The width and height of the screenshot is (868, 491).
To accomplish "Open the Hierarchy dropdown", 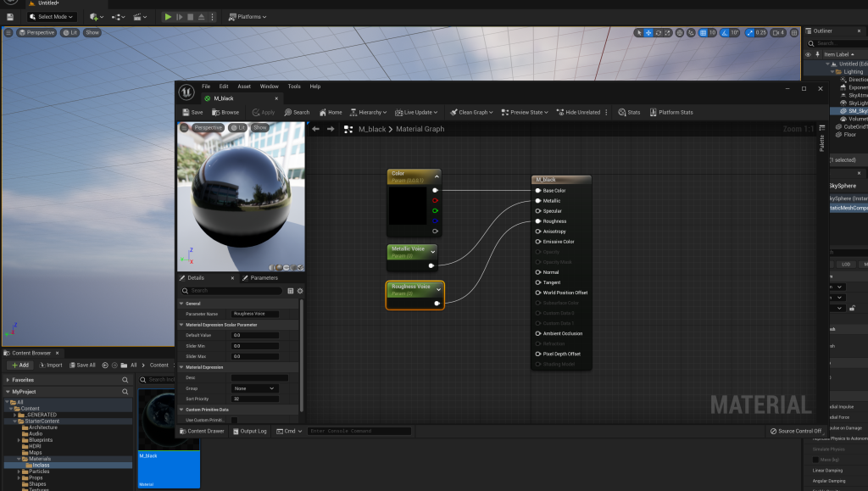I will [368, 113].
